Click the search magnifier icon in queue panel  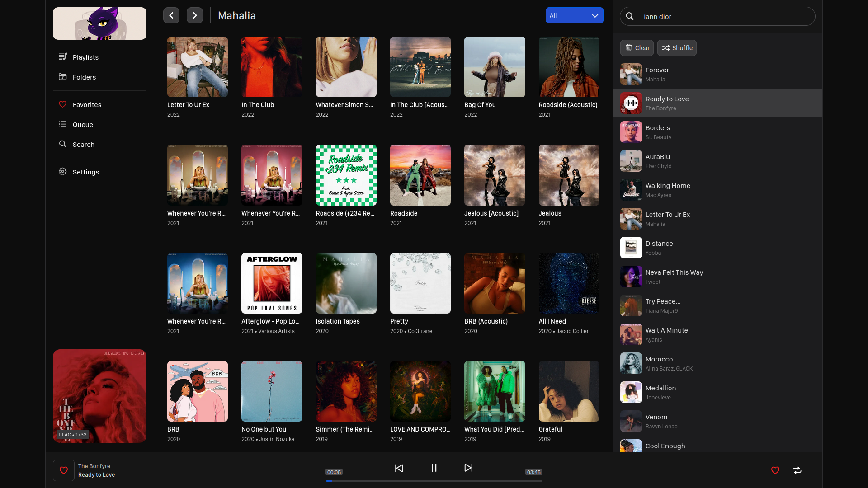tap(629, 16)
